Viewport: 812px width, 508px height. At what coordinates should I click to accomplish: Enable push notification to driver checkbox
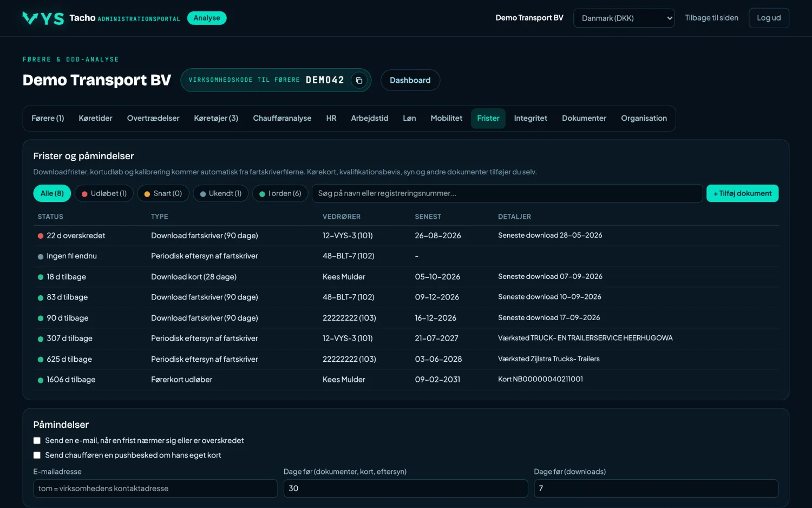(37, 455)
